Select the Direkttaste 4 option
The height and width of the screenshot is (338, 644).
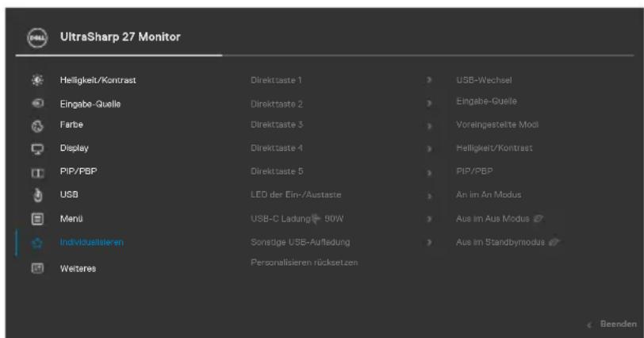(277, 148)
